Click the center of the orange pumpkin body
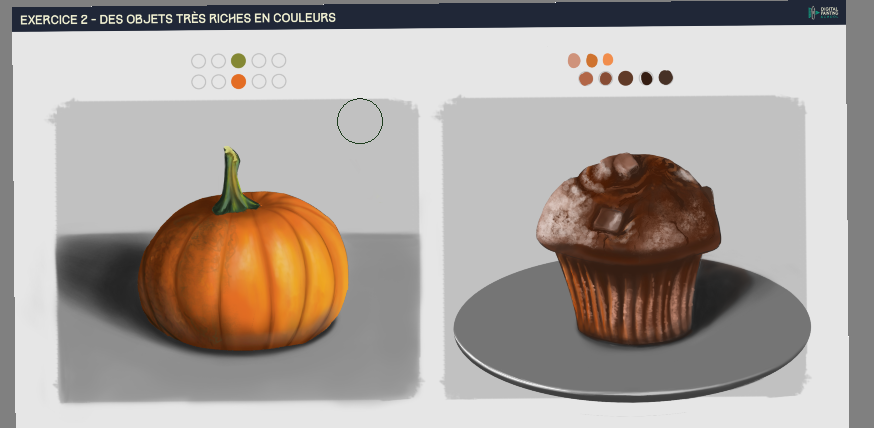 [243, 272]
